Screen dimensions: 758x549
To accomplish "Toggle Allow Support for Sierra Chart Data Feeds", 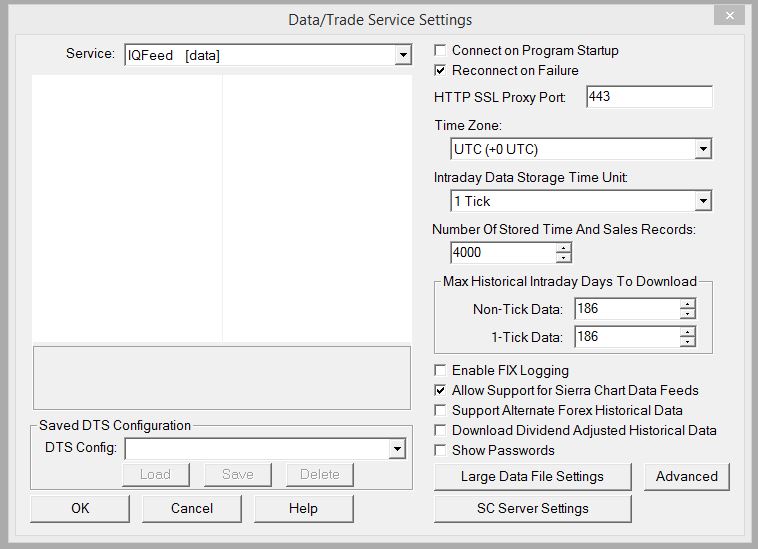I will coord(441,391).
